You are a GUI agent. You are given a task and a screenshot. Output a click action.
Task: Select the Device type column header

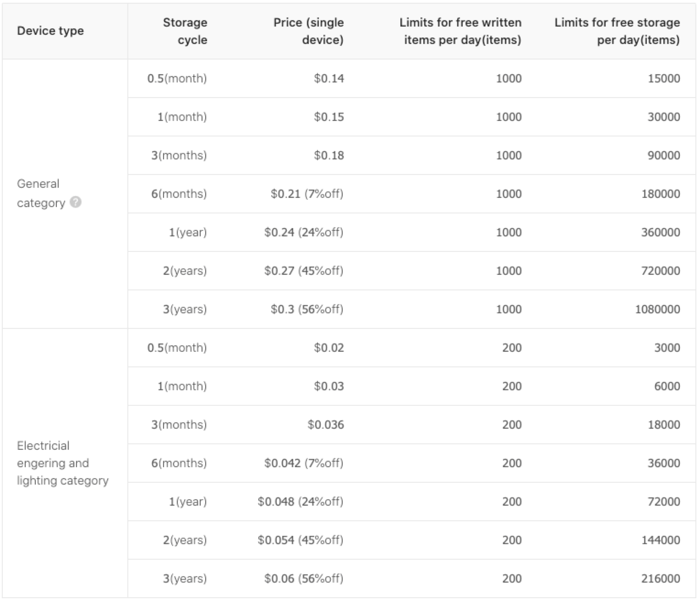click(x=50, y=31)
